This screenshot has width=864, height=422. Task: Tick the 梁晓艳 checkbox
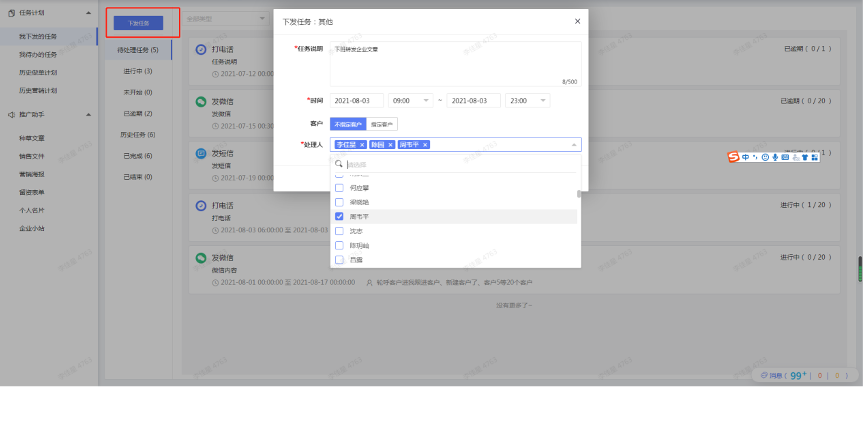339,202
